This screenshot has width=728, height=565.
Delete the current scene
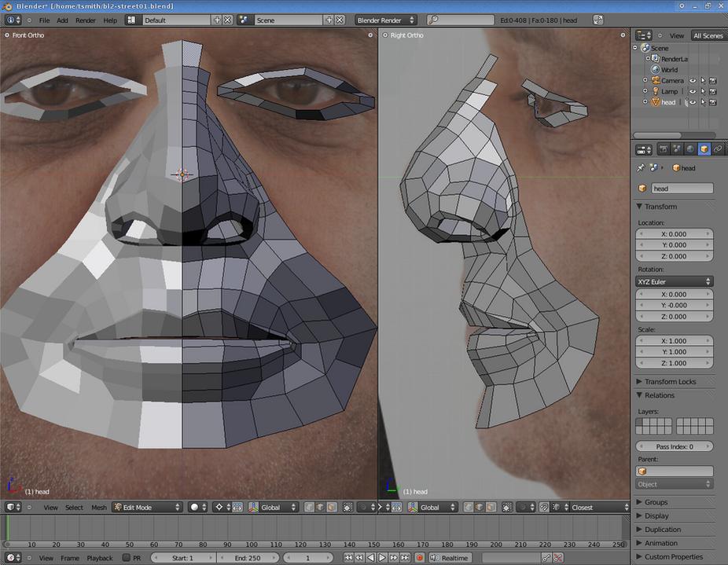point(340,20)
